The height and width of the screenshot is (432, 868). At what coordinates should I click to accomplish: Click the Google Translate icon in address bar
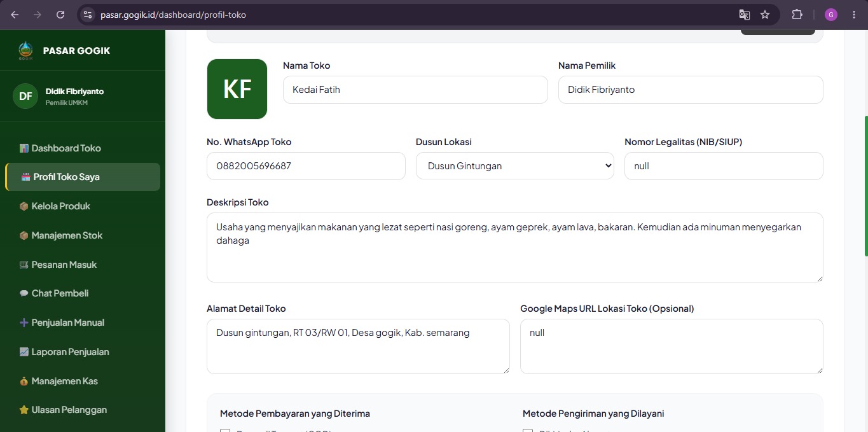tap(744, 15)
